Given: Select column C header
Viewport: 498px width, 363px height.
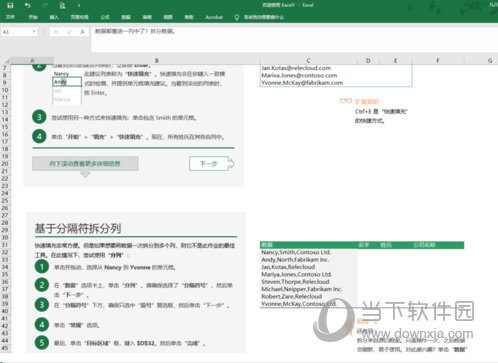Looking at the screenshot, I should 308,61.
